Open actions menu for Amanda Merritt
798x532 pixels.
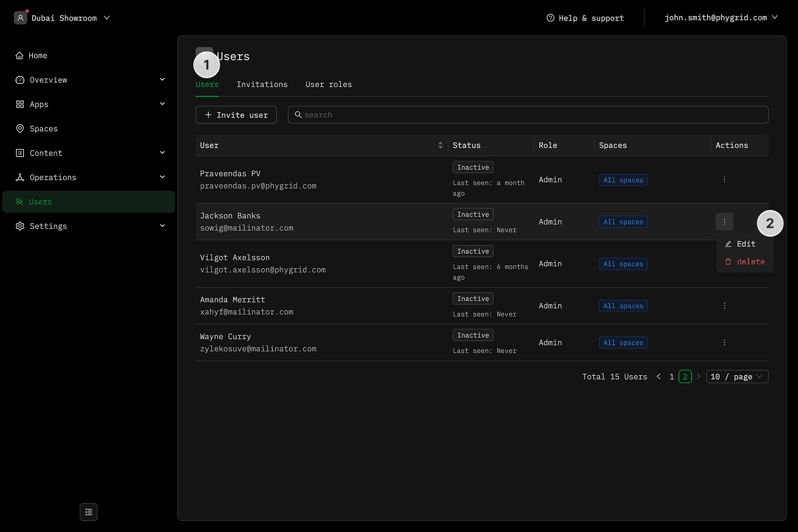[x=724, y=306]
